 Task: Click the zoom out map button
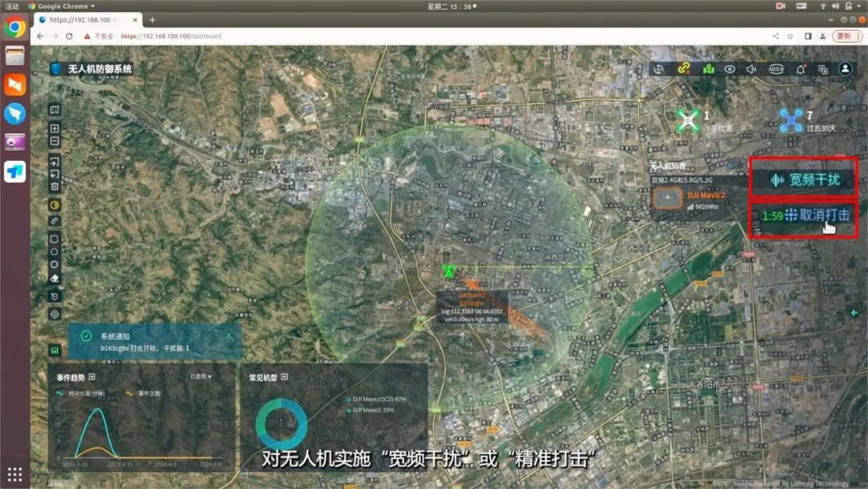pyautogui.click(x=55, y=141)
